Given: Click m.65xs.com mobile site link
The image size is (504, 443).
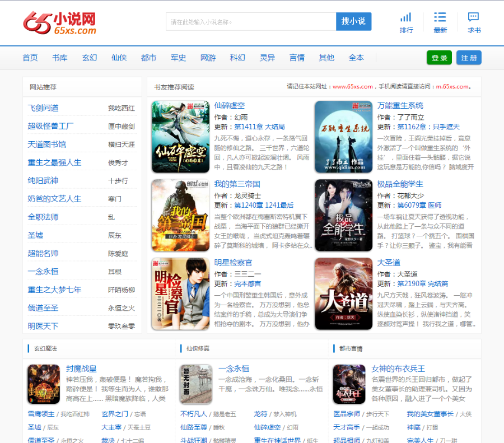Looking at the screenshot, I should click(x=452, y=86).
